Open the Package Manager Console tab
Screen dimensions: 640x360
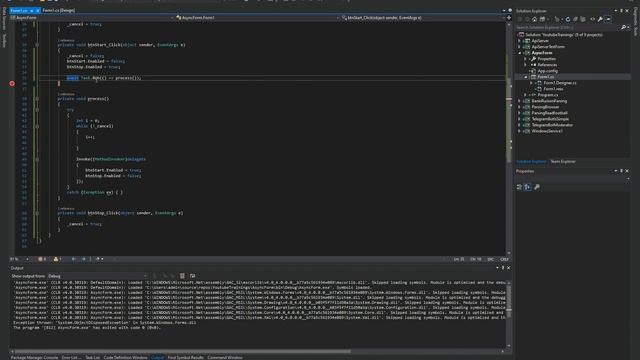click(x=35, y=358)
